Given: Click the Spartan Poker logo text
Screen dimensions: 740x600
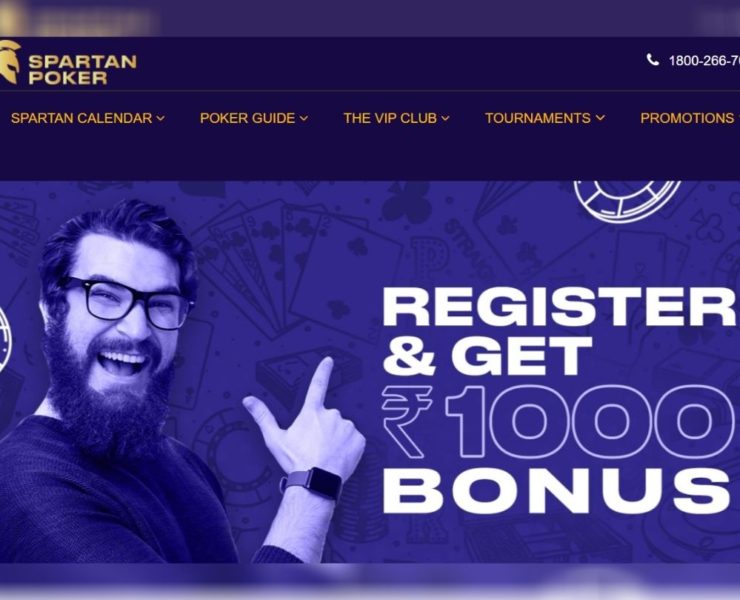Looking at the screenshot, I should (x=83, y=69).
